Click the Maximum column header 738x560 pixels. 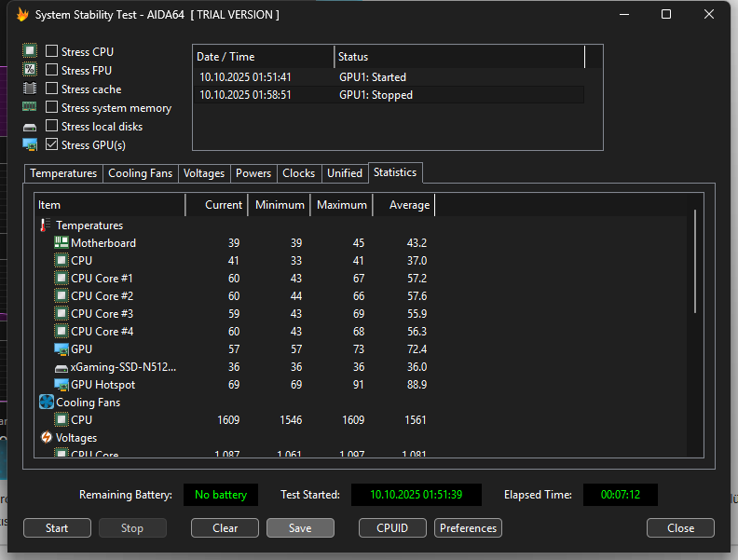click(x=341, y=205)
